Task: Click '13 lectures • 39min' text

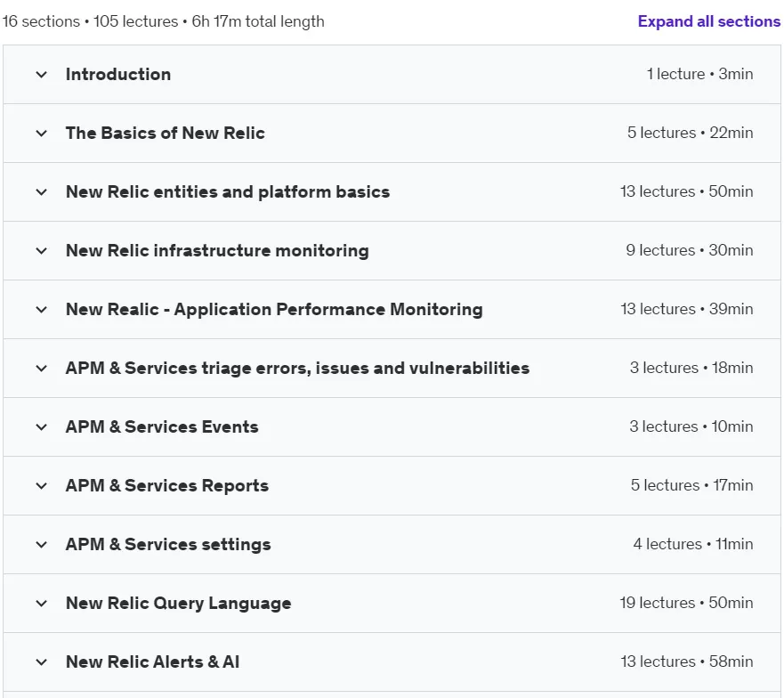Action: (x=686, y=309)
